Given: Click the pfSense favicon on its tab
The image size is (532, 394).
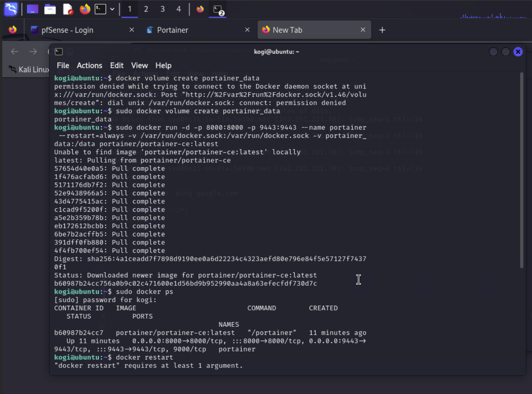Looking at the screenshot, I should click(x=35, y=30).
